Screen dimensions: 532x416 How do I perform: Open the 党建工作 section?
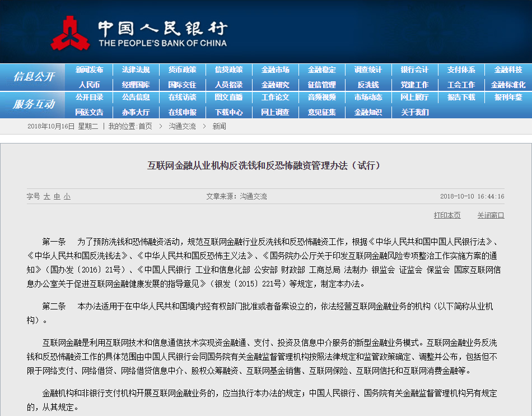[414, 85]
